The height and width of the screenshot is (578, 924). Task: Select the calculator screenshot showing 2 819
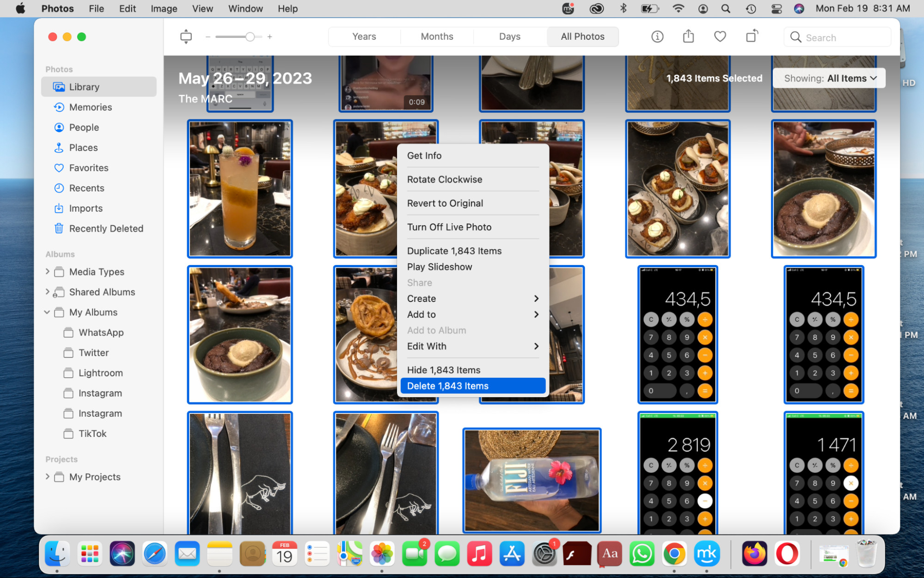click(x=678, y=473)
